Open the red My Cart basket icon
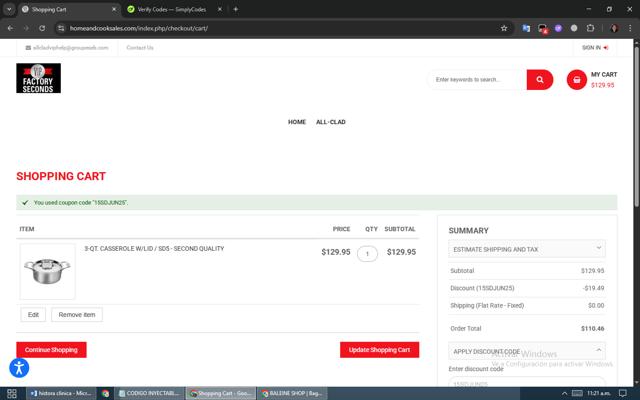The image size is (640, 400). coord(576,80)
